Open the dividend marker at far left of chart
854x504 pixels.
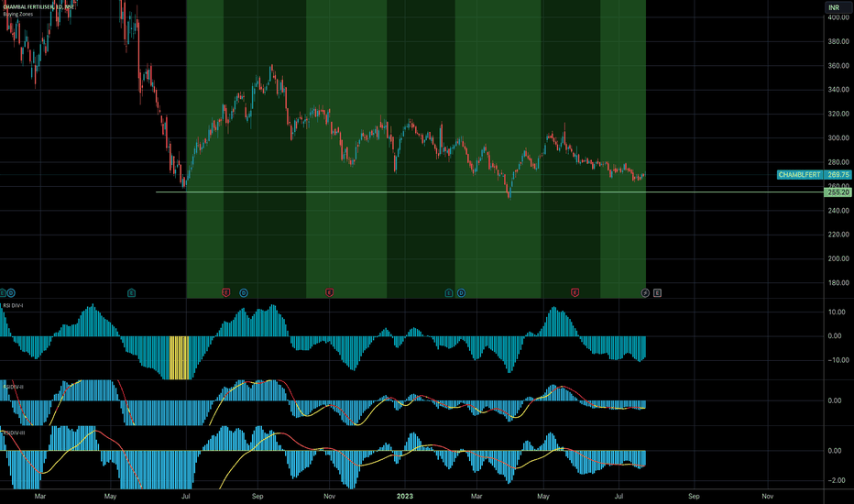pos(11,293)
